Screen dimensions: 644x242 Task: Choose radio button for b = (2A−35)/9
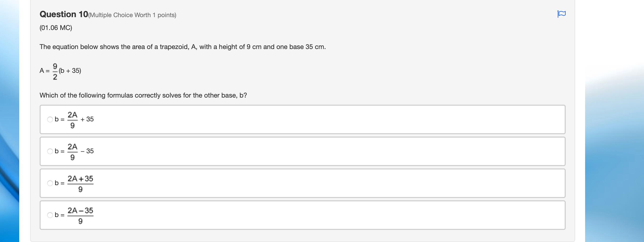(50, 215)
